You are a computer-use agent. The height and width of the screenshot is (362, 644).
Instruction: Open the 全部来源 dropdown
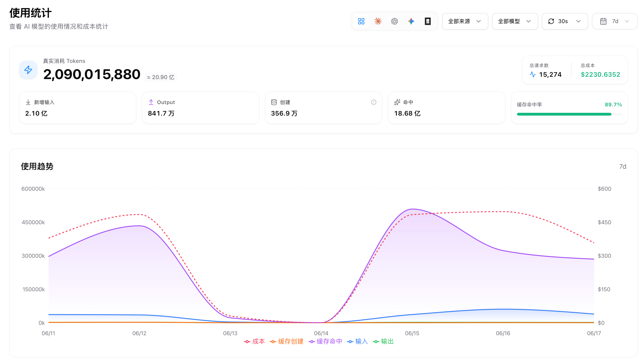(x=465, y=21)
